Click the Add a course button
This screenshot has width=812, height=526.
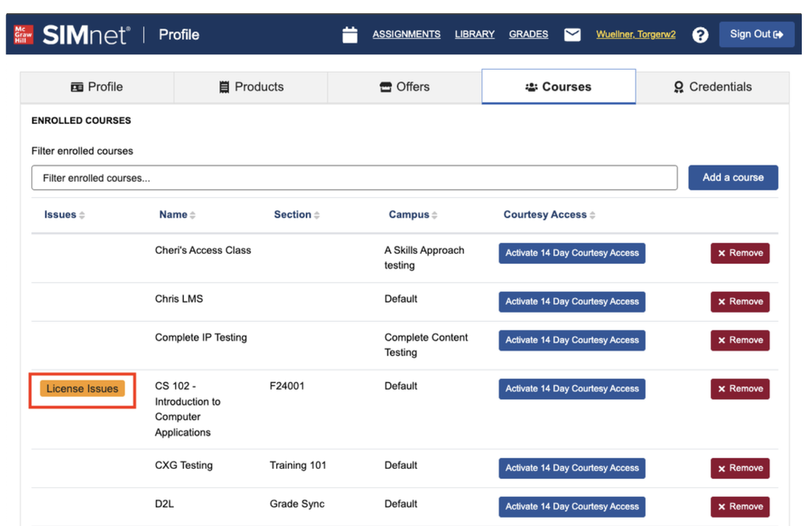tap(732, 177)
